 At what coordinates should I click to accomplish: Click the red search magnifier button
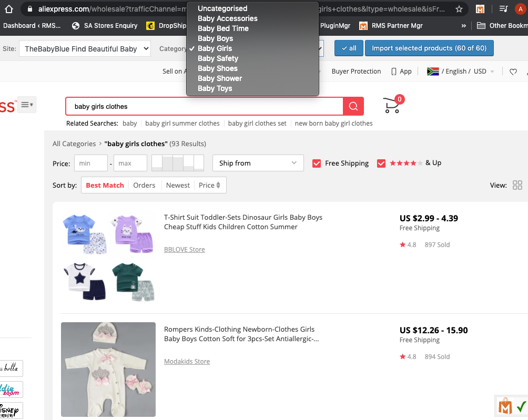pos(353,106)
